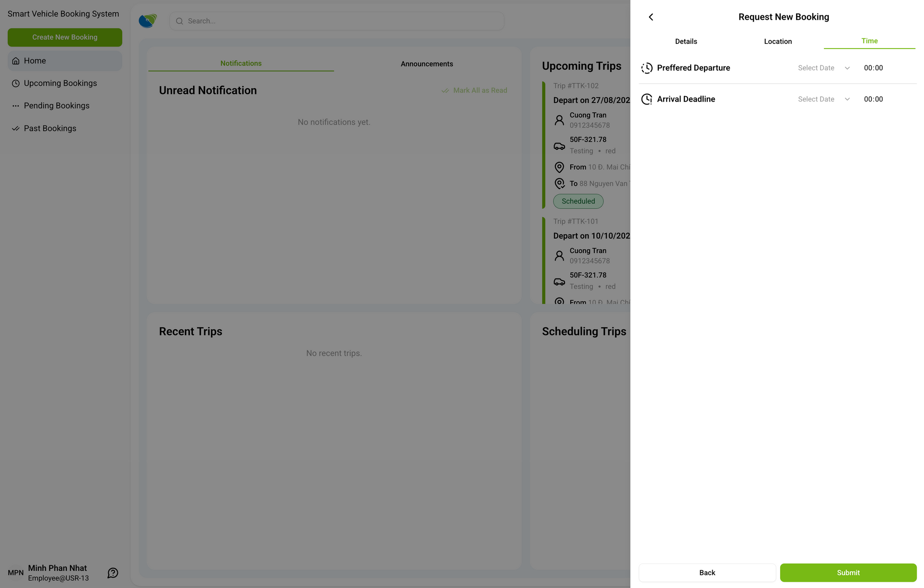The image size is (924, 588).
Task: Set the Arrival Deadline time field
Action: coord(873,99)
